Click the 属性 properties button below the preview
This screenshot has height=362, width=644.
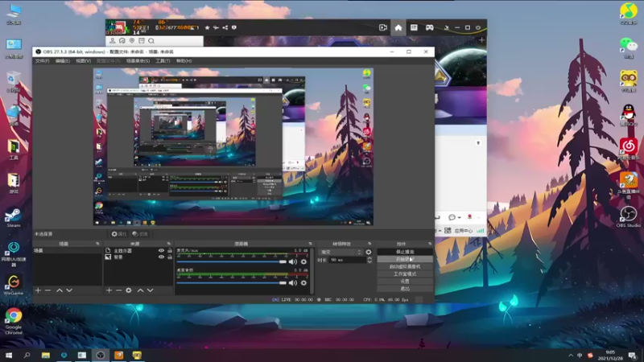[x=119, y=234]
